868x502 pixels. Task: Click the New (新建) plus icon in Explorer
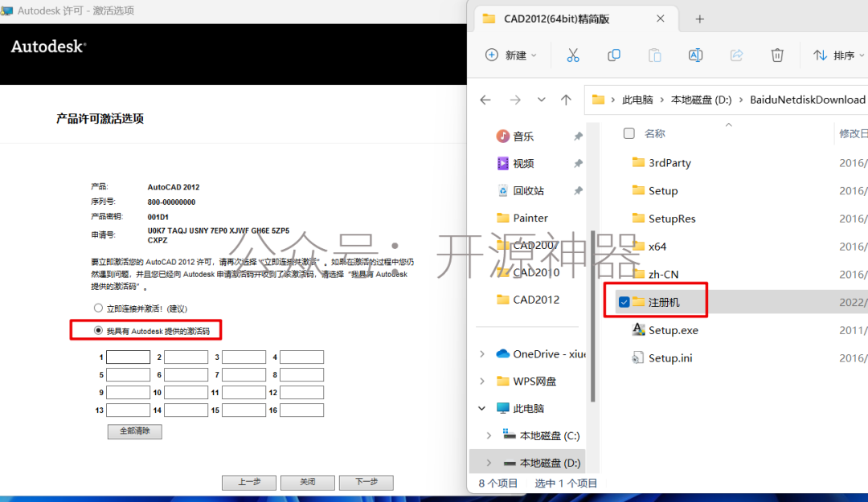[x=492, y=55]
